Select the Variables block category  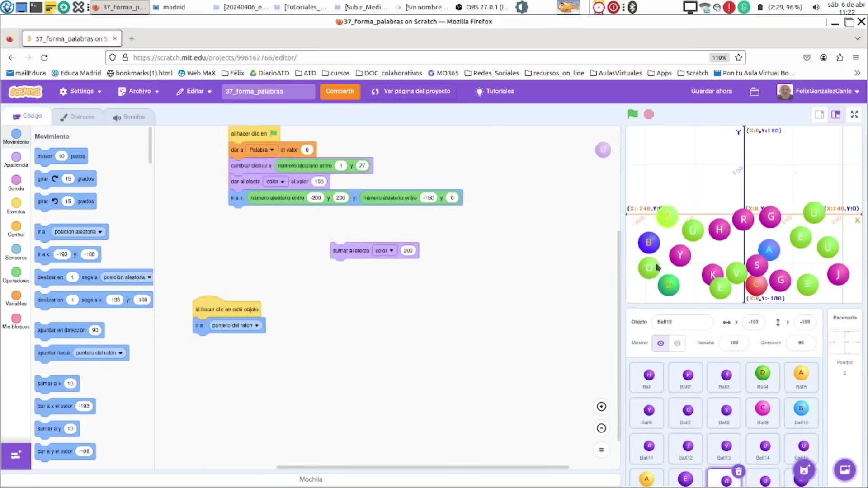point(16,298)
